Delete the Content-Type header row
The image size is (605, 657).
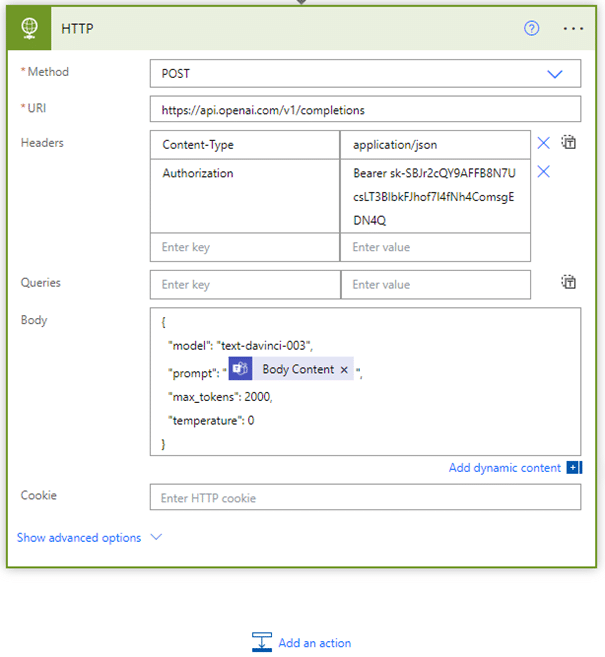coord(543,143)
